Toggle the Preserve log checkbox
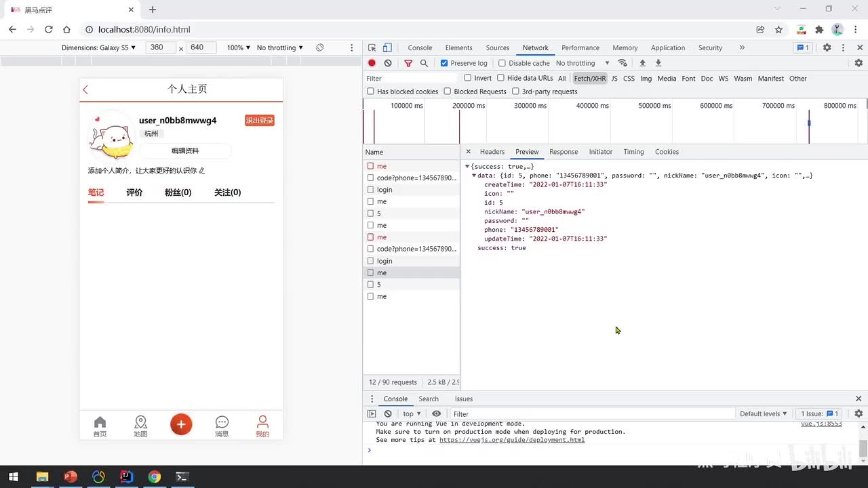This screenshot has width=868, height=488. (x=444, y=63)
